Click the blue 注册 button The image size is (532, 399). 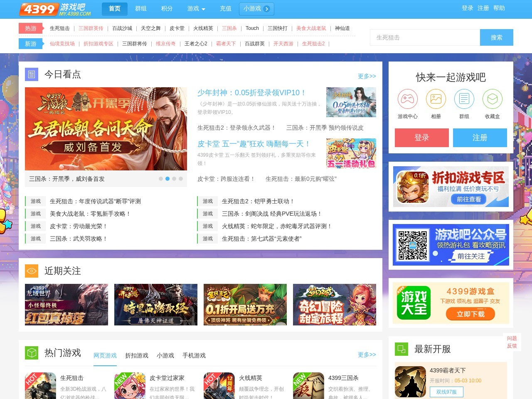tap(480, 138)
